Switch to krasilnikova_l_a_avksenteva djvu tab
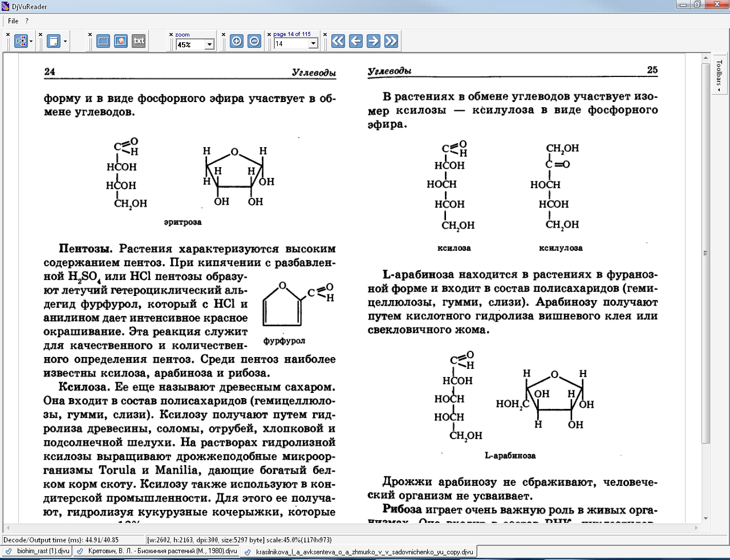Image resolution: width=730 pixels, height=560 pixels. click(359, 552)
